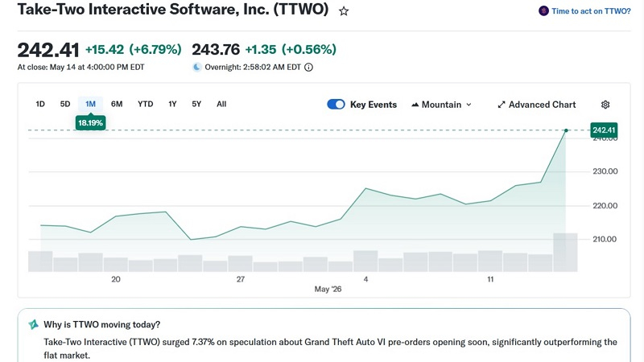The height and width of the screenshot is (362, 644).
Task: Click the x-axis date label 27
Action: pos(240,279)
